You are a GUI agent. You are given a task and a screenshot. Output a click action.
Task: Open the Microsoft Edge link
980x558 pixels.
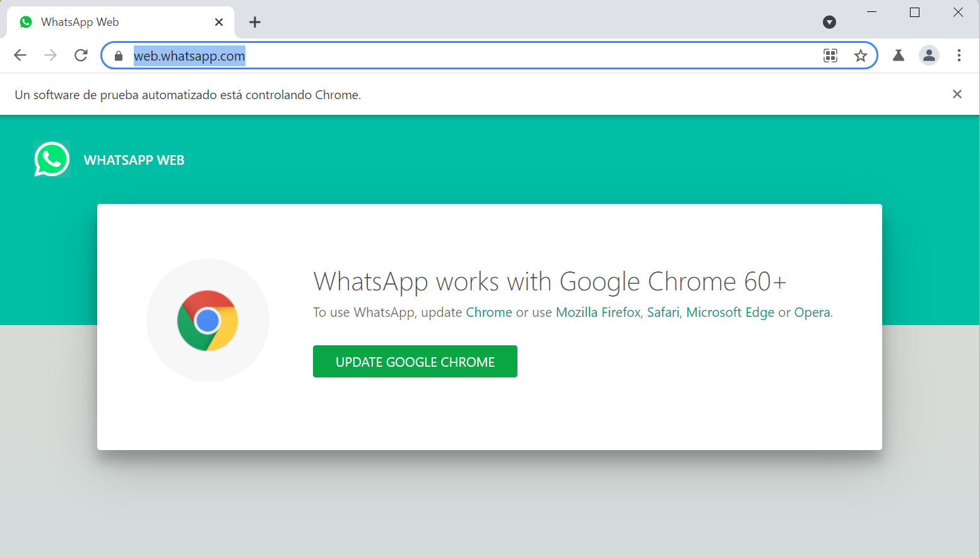coord(730,312)
